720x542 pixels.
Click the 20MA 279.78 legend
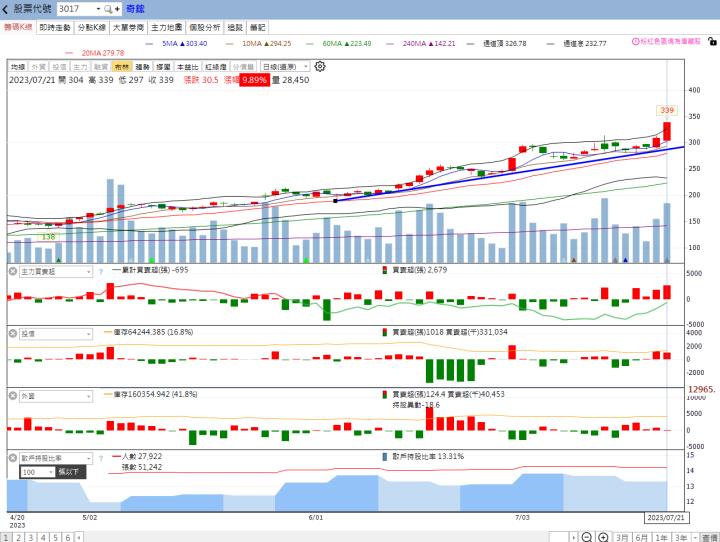coord(103,53)
